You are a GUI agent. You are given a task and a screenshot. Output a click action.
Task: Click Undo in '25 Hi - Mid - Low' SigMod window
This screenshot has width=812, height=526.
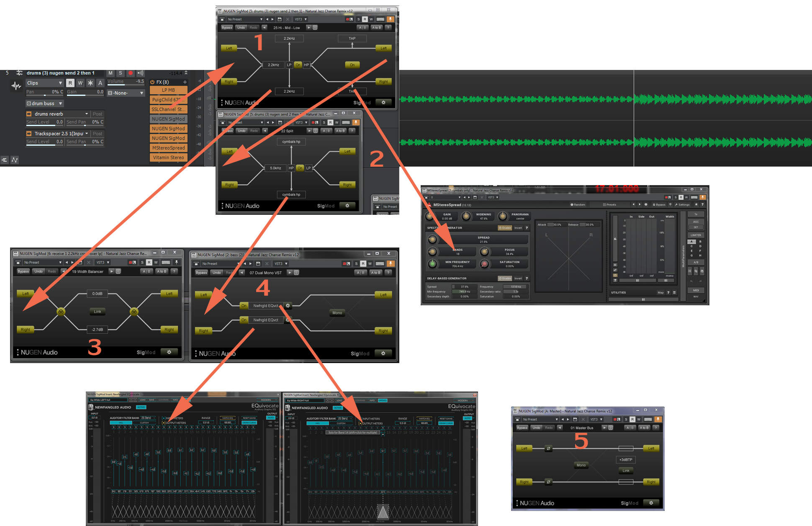pos(241,28)
